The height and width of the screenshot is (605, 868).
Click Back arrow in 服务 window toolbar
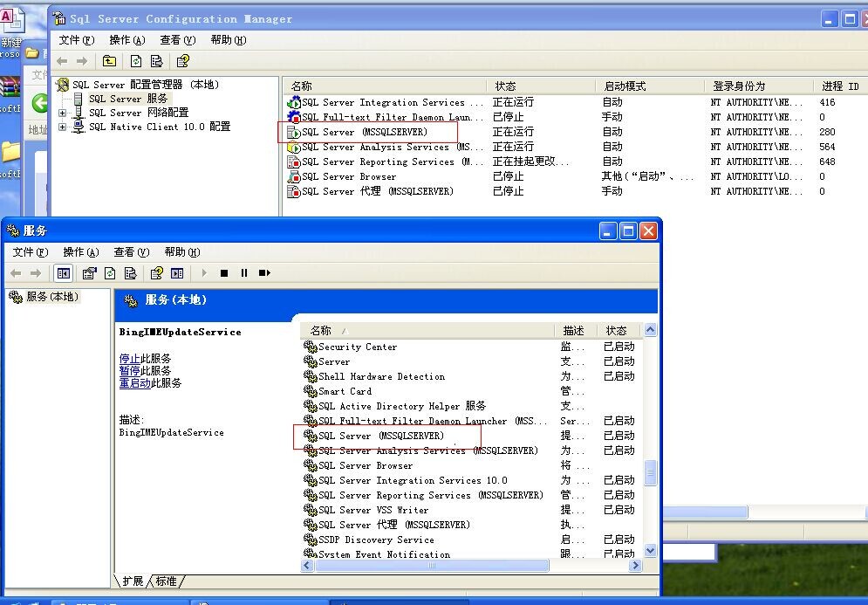point(16,273)
